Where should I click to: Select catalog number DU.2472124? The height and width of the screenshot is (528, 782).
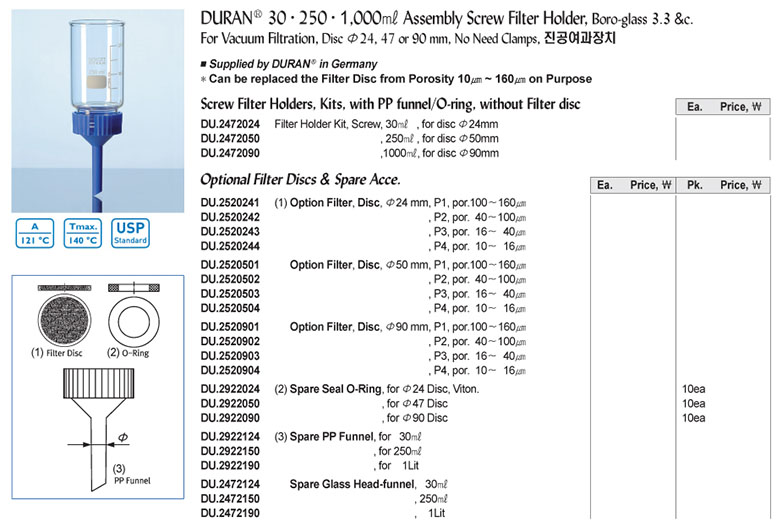[x=230, y=484]
